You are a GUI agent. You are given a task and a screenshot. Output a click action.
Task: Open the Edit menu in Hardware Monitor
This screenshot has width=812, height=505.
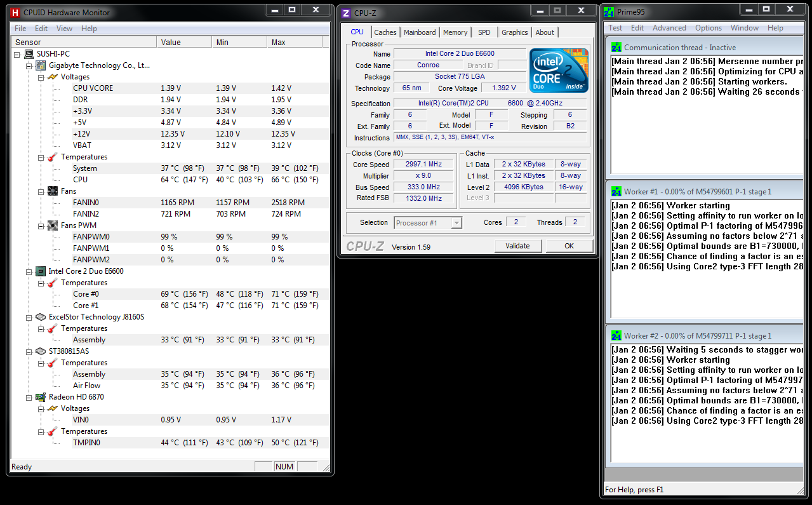click(41, 29)
